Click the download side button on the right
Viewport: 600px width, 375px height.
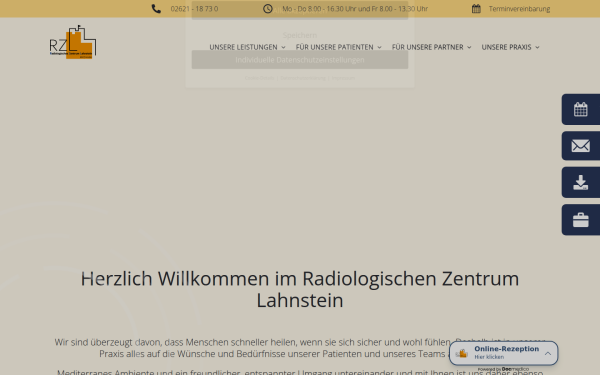[581, 183]
